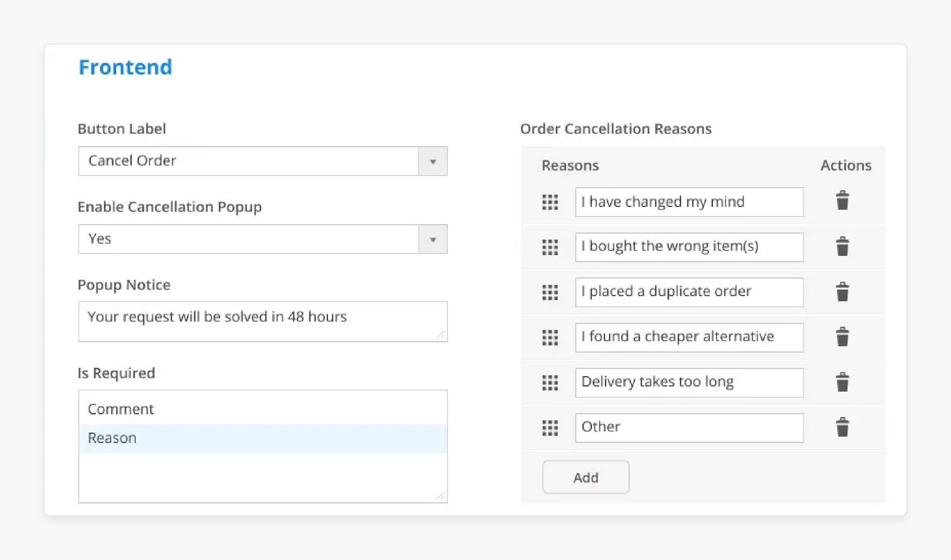Screen dimensions: 951x560
Task: Edit the 'I placed a duplicate order' field
Action: click(689, 293)
